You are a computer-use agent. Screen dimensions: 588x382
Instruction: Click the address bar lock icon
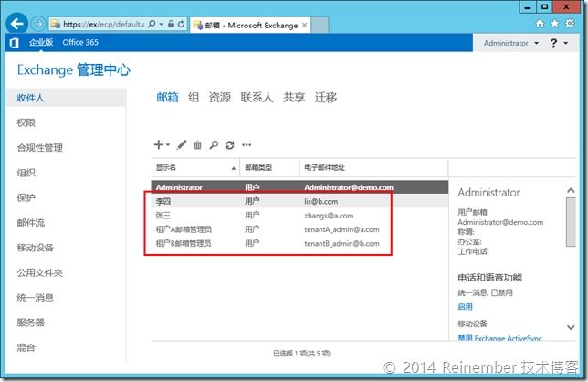[171, 24]
